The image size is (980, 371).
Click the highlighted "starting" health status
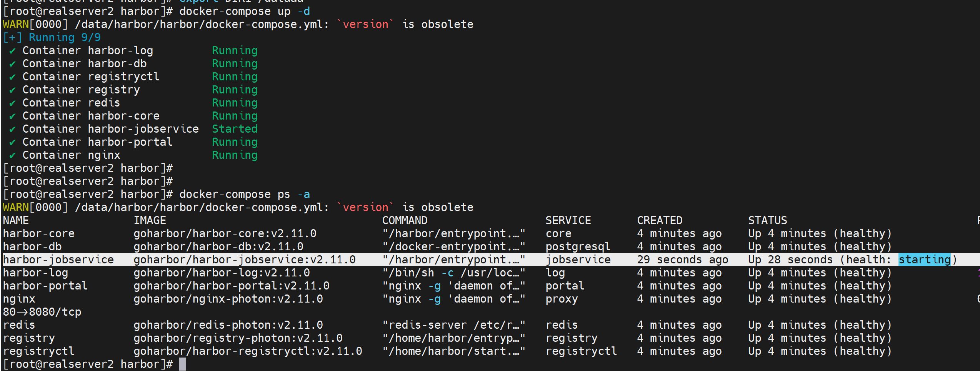924,260
